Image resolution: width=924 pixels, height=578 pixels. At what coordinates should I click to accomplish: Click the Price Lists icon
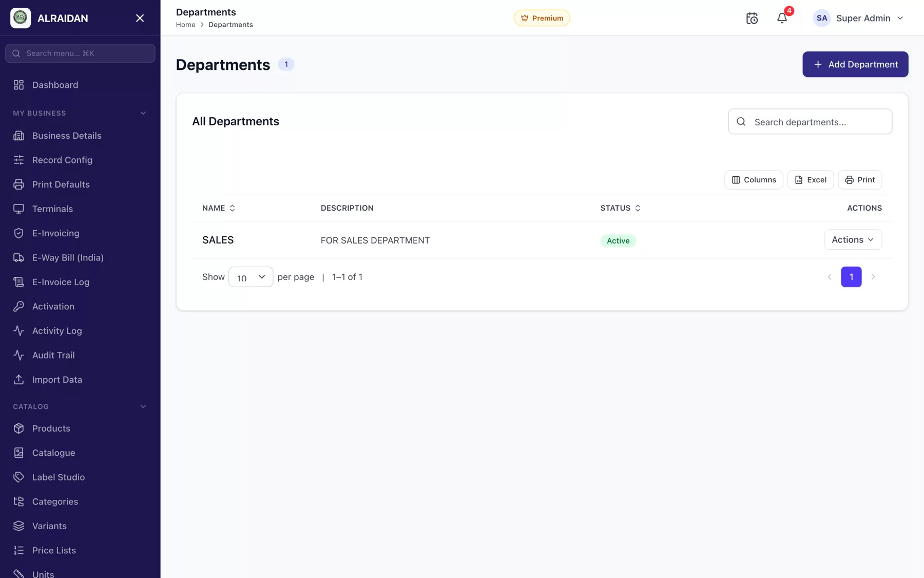[x=19, y=550]
